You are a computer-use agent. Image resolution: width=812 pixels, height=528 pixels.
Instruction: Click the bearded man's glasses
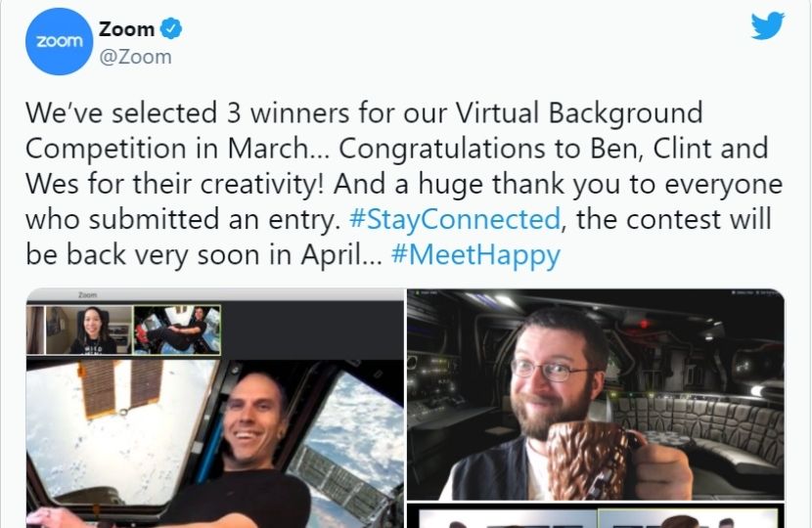pyautogui.click(x=552, y=370)
